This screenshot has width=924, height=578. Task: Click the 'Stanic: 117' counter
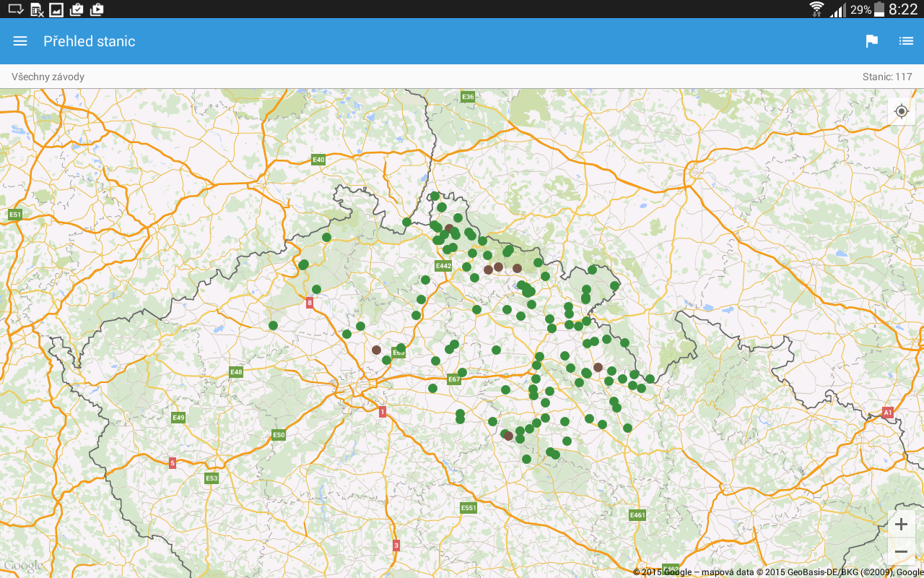point(887,77)
